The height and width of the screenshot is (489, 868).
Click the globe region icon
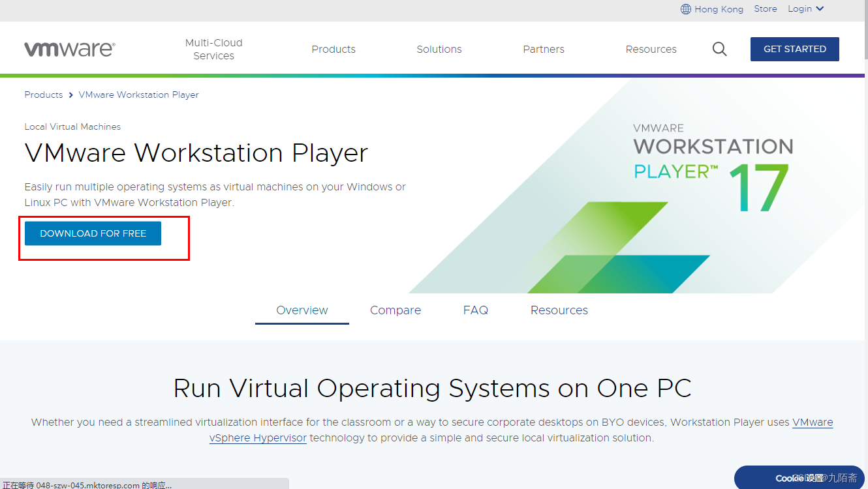(685, 9)
